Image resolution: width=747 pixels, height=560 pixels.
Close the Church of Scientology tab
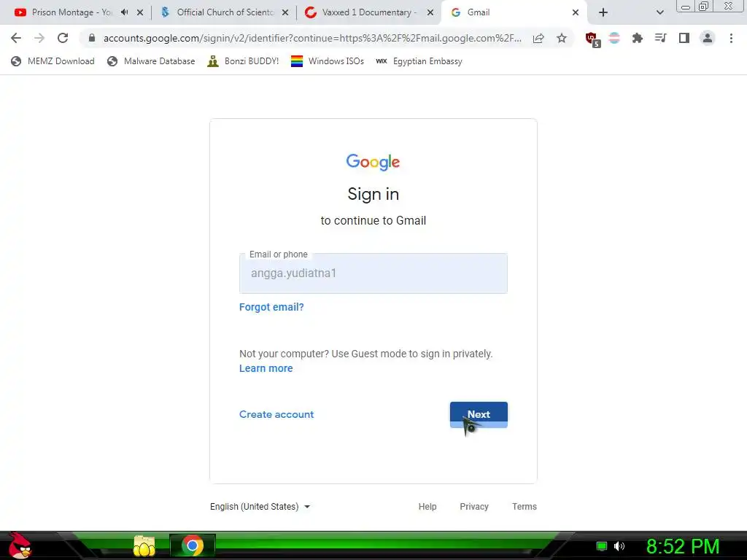[x=285, y=12]
